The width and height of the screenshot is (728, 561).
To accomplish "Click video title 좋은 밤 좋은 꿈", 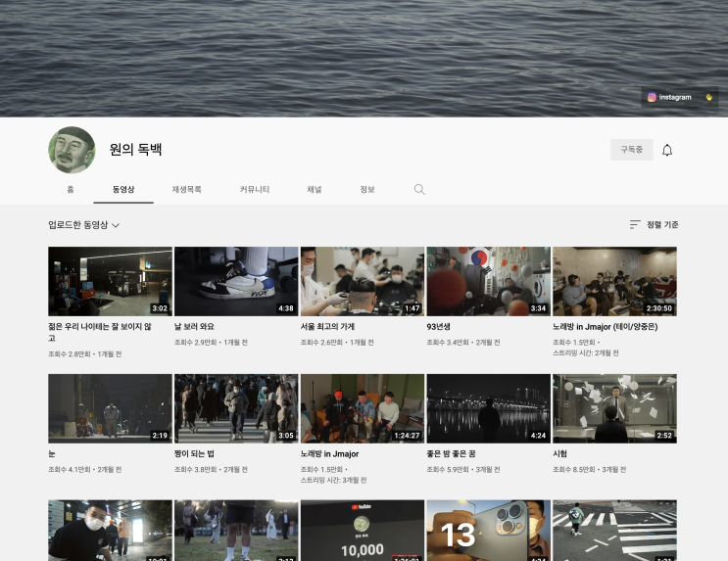I will (x=451, y=454).
